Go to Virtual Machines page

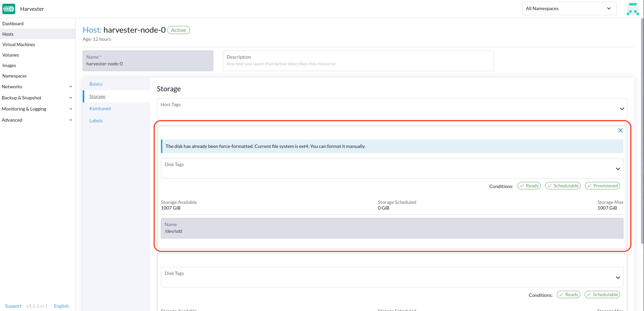coord(19,44)
